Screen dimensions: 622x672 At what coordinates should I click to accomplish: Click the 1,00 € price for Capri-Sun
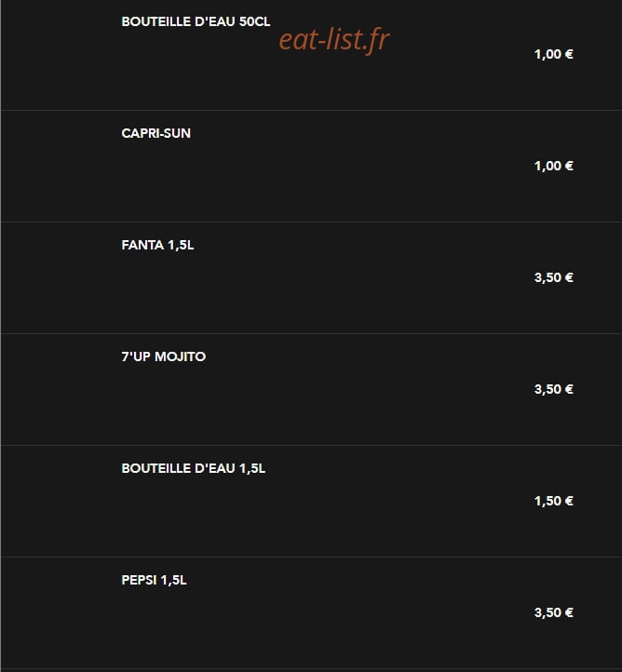[553, 166]
